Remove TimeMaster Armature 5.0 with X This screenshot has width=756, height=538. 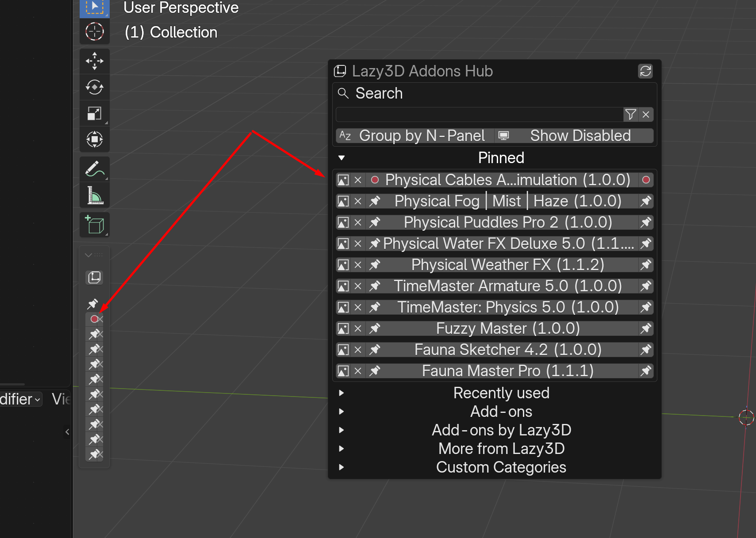(x=358, y=286)
